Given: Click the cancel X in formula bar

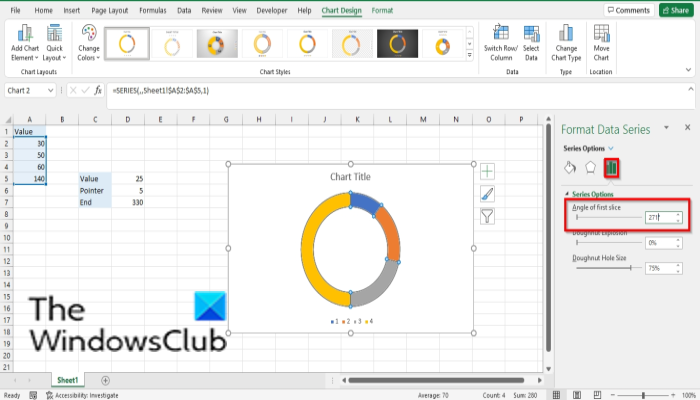Looking at the screenshot, I should (x=73, y=91).
